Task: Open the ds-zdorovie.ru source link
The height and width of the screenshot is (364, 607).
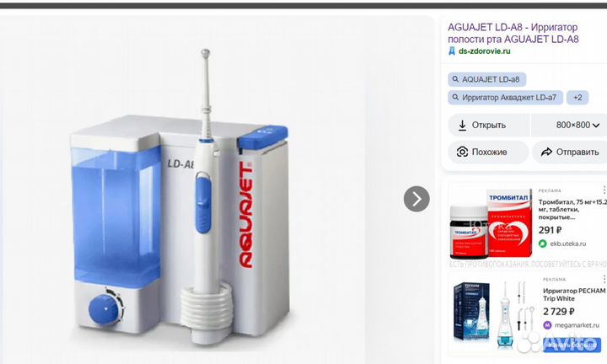Action: [x=484, y=51]
